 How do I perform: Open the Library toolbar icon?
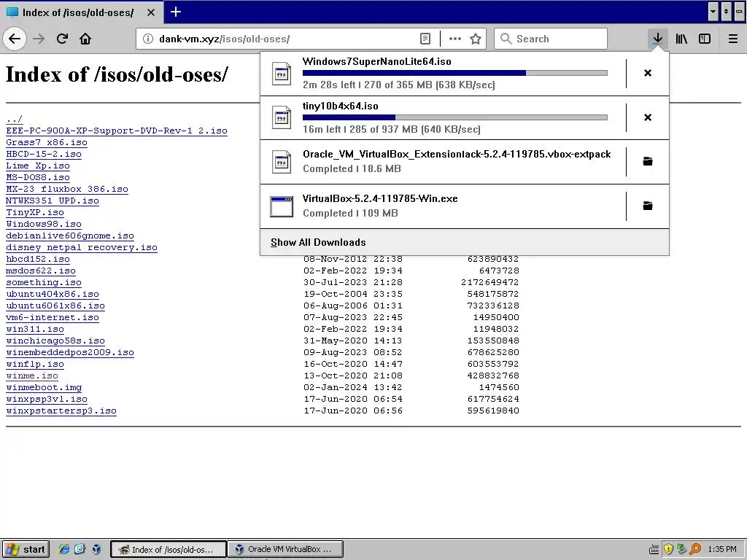pos(681,39)
